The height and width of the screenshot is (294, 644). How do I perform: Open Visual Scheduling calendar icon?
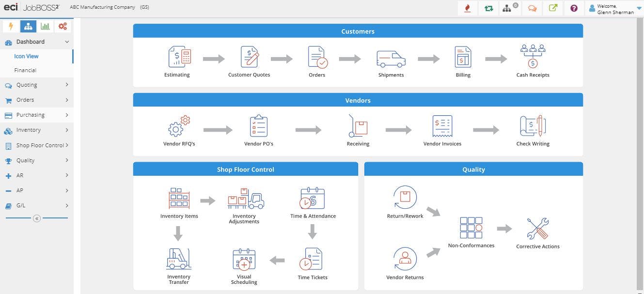pos(244,259)
